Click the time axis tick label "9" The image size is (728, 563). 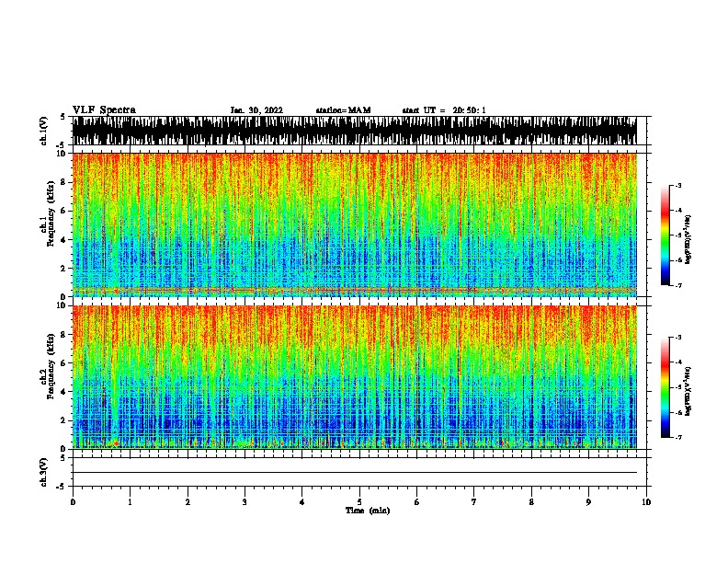[x=588, y=502]
